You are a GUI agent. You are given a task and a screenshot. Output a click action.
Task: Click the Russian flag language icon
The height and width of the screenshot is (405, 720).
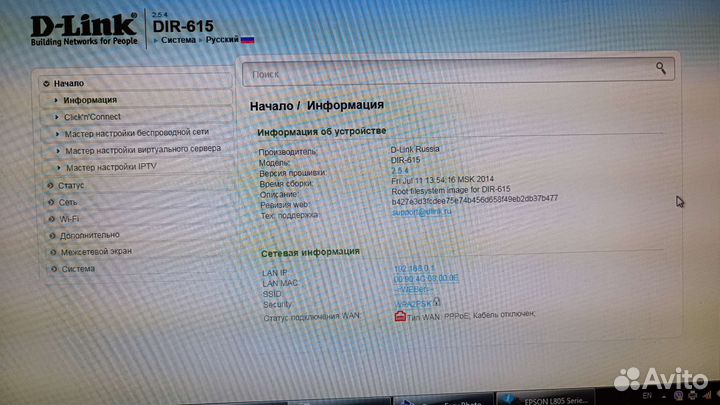tap(248, 40)
